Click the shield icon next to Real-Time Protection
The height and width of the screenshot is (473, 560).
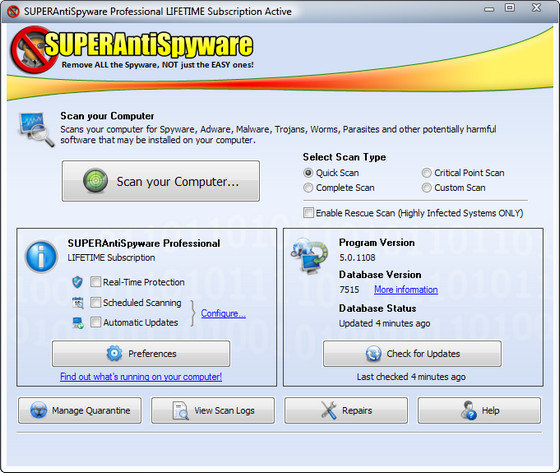pos(77,282)
